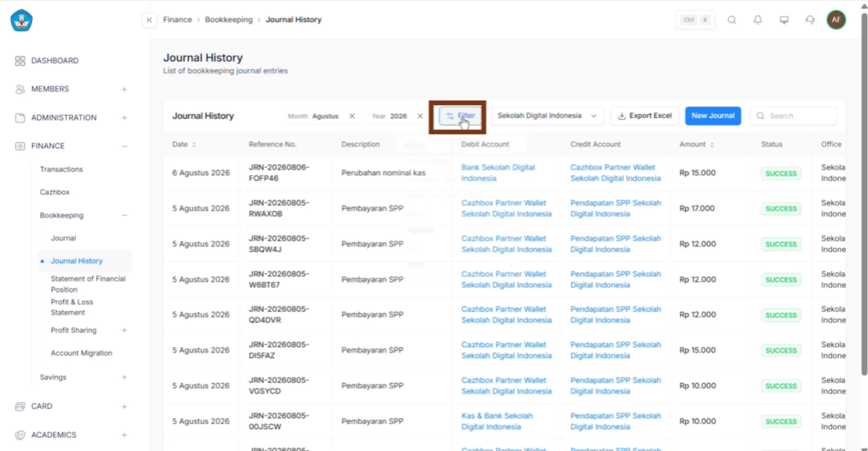Click reference JRN-20260805-00JSCW

[279, 421]
